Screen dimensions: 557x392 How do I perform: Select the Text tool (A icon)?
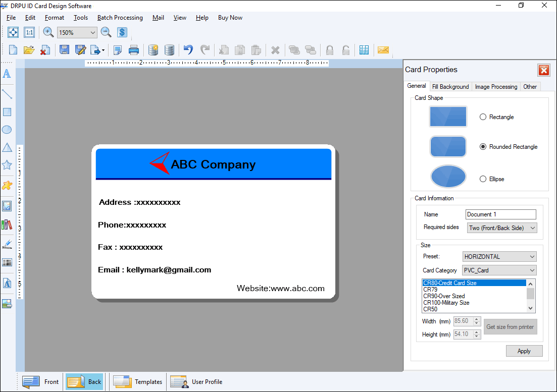[x=7, y=74]
